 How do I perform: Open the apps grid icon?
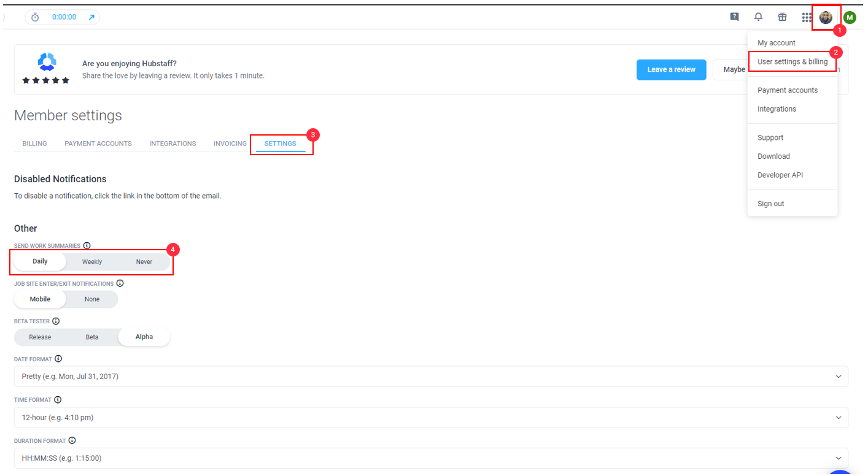point(807,17)
